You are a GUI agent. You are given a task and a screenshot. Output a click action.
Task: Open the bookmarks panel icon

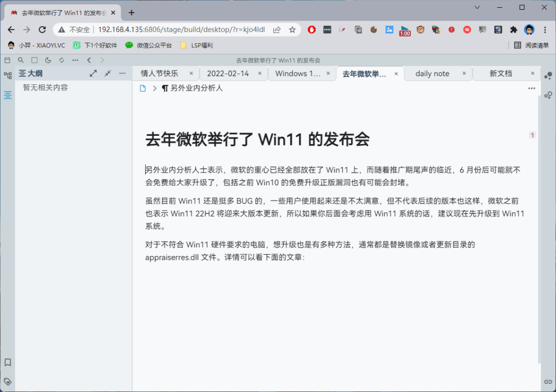pyautogui.click(x=7, y=362)
